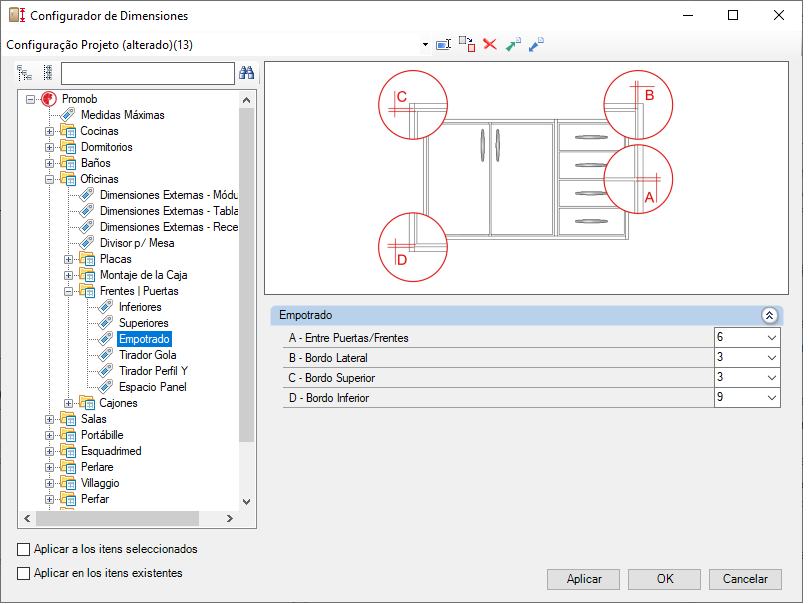Screen dimensions: 812x604
Task: Select the Empotrado tree item
Action: [x=144, y=339]
